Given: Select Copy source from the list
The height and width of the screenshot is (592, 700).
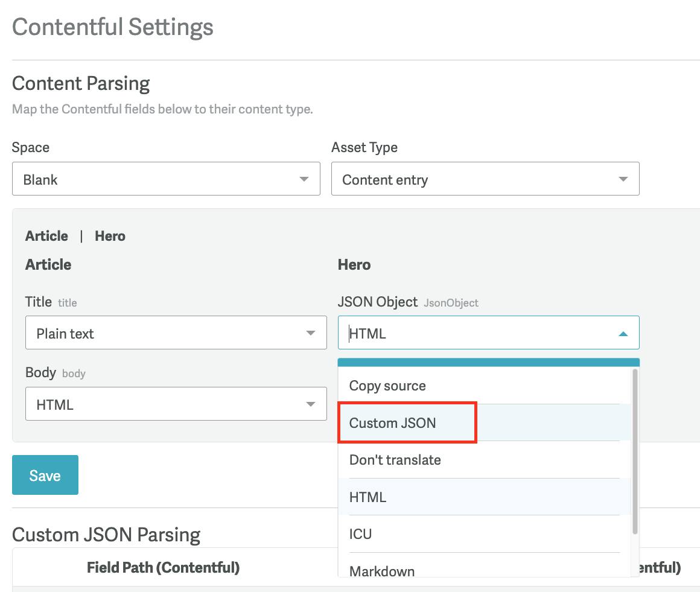Looking at the screenshot, I should (x=387, y=386).
